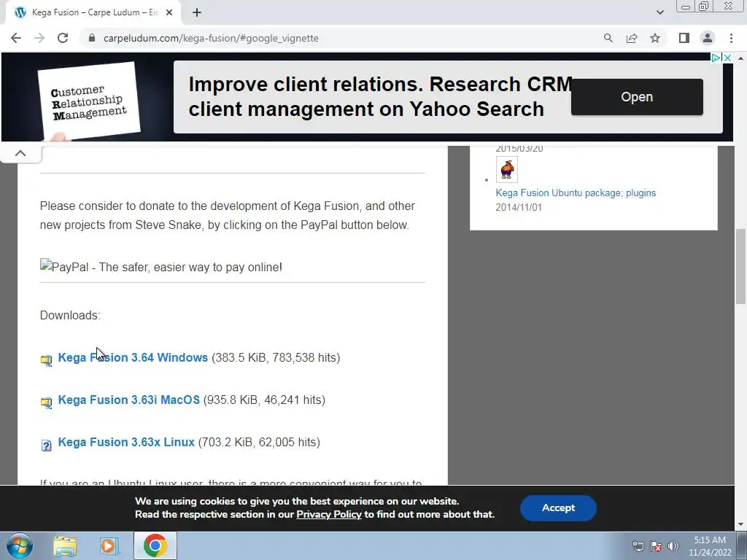
Task: Download Kega Fusion 3.63x Linux
Action: click(x=126, y=443)
